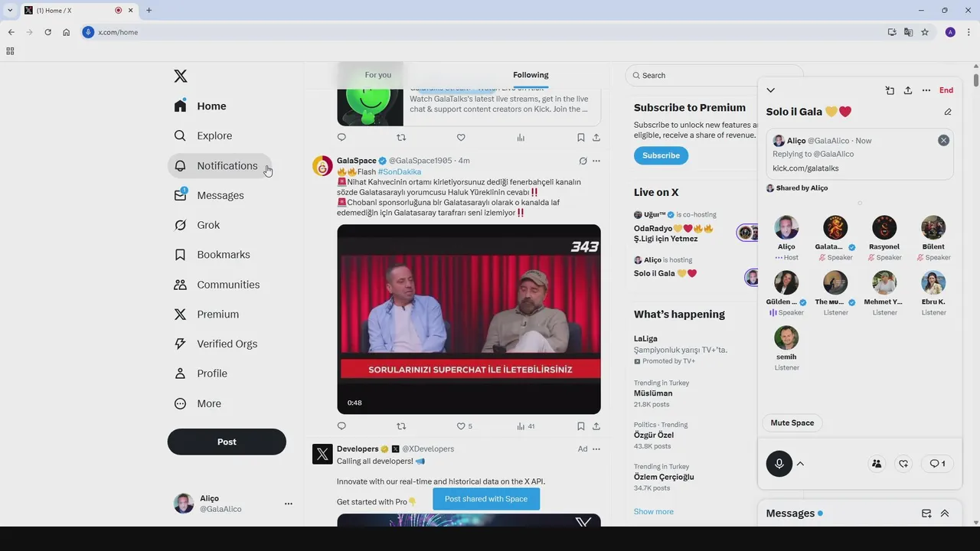980x551 pixels.
Task: Reply to the GalaSpace post
Action: 341,426
